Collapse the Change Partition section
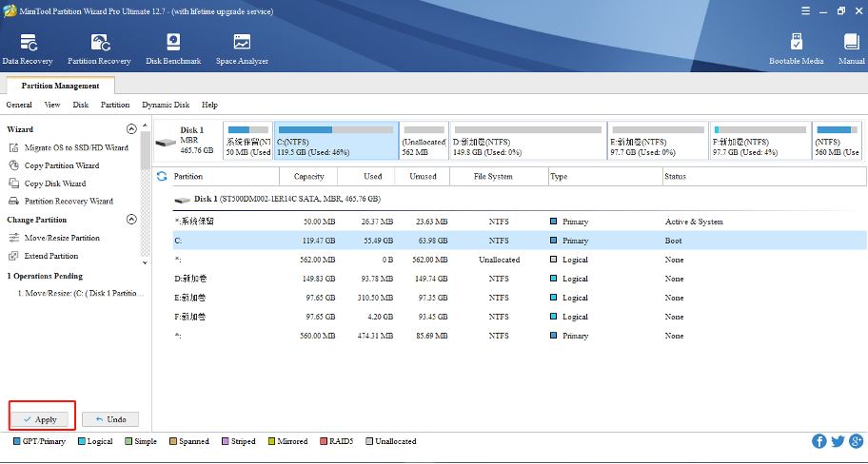 (131, 219)
